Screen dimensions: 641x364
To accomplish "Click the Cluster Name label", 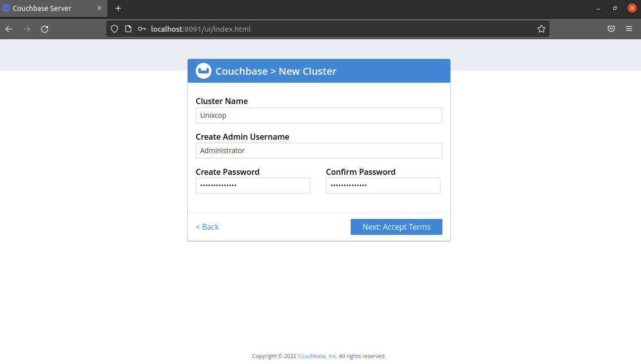I will point(221,101).
